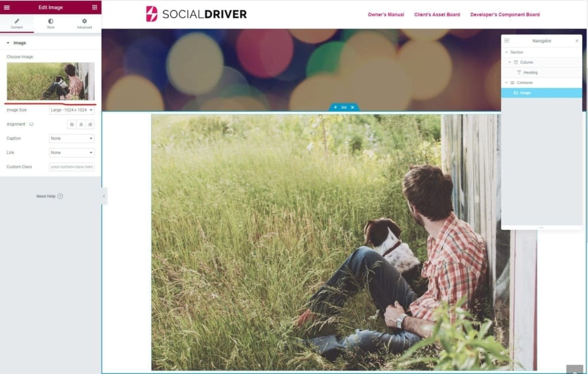Screen dimensions: 588x374
Task: Click the Need Help question mark icon
Action: pyautogui.click(x=60, y=196)
